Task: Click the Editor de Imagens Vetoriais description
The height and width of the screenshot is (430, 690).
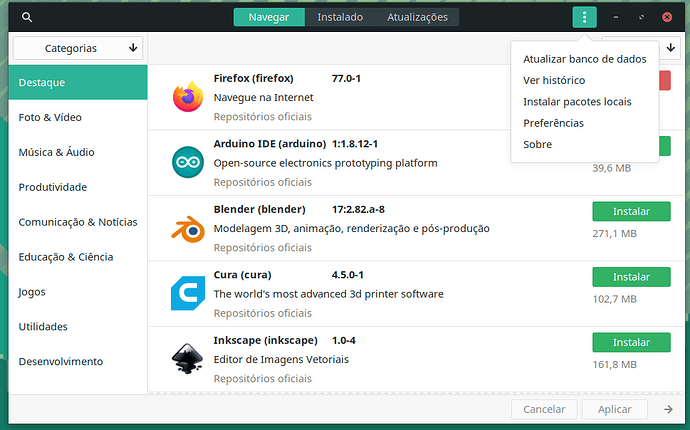Action: (281, 360)
